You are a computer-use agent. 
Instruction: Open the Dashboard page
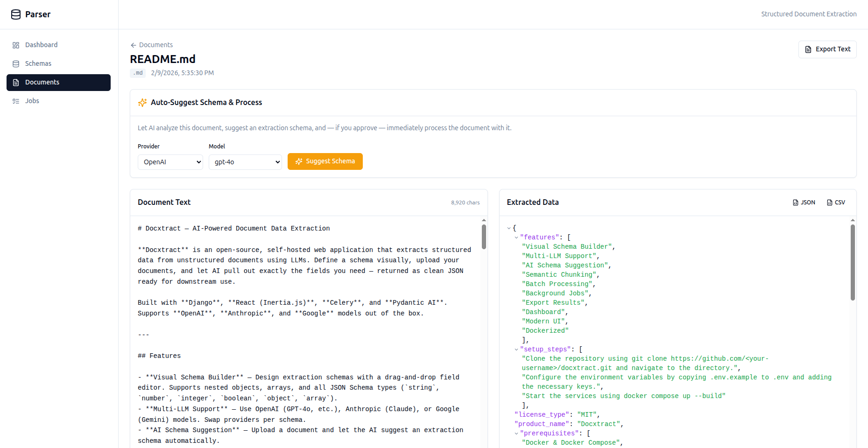[x=58, y=45]
